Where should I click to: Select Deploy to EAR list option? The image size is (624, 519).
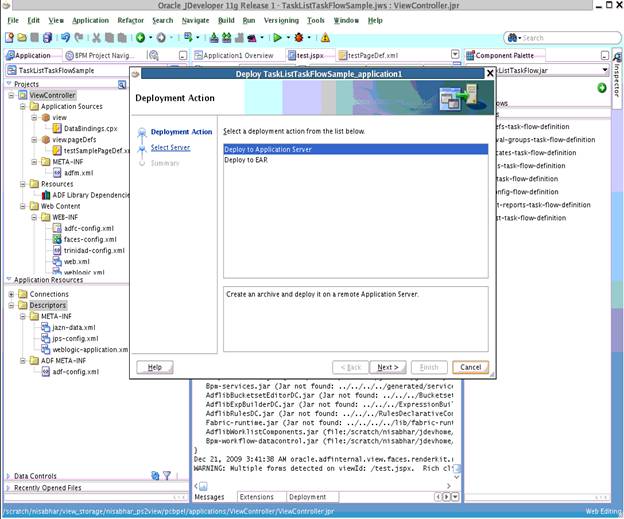(246, 159)
